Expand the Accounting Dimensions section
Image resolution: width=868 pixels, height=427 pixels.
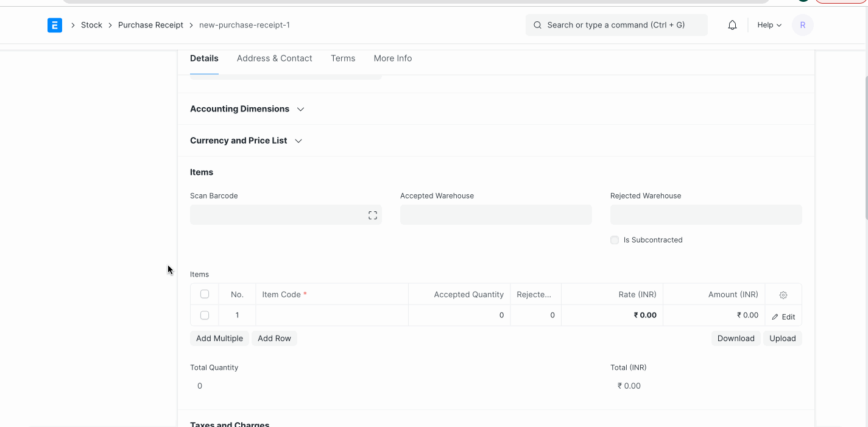click(x=247, y=109)
